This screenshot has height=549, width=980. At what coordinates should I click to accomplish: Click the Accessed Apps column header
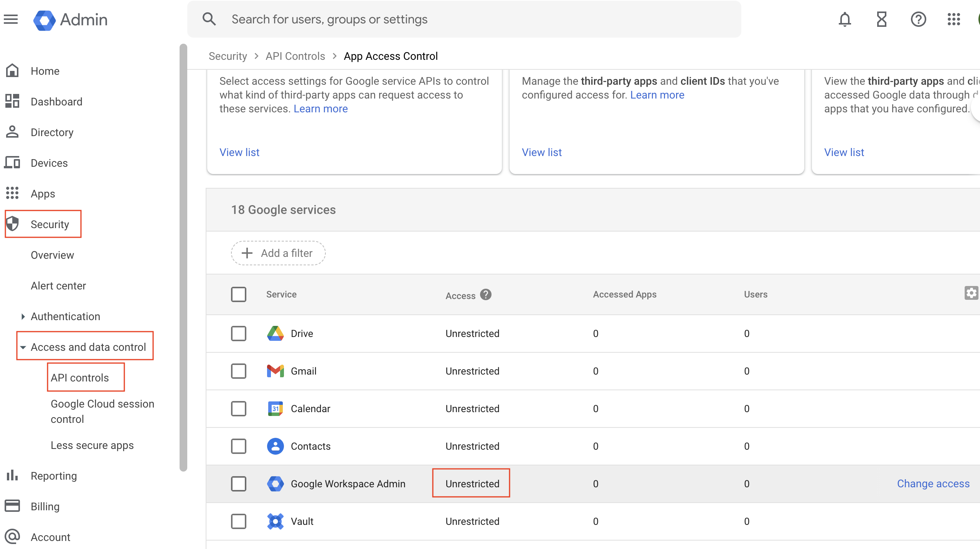point(625,294)
